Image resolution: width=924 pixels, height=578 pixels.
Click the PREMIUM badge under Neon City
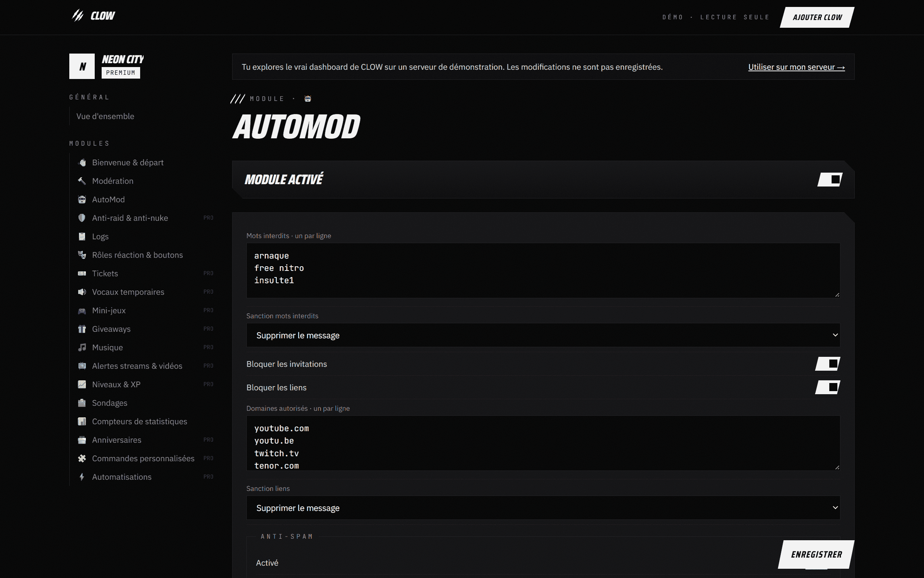[121, 73]
